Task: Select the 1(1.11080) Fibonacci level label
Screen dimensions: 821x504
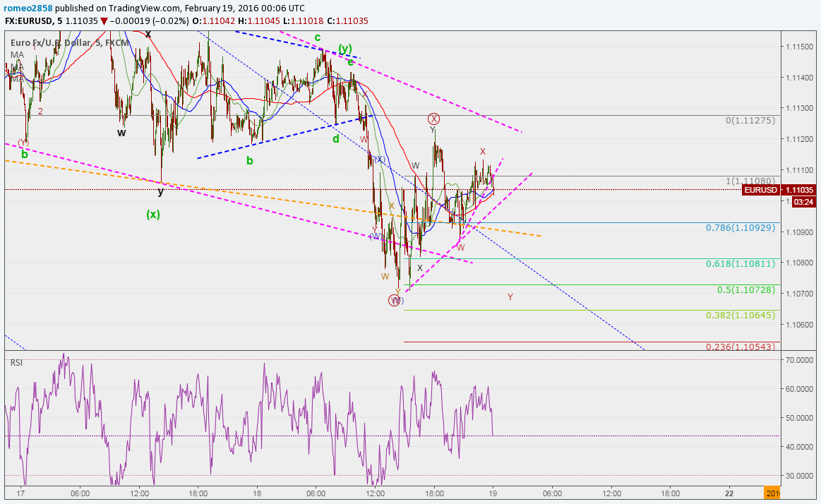Action: (x=750, y=181)
